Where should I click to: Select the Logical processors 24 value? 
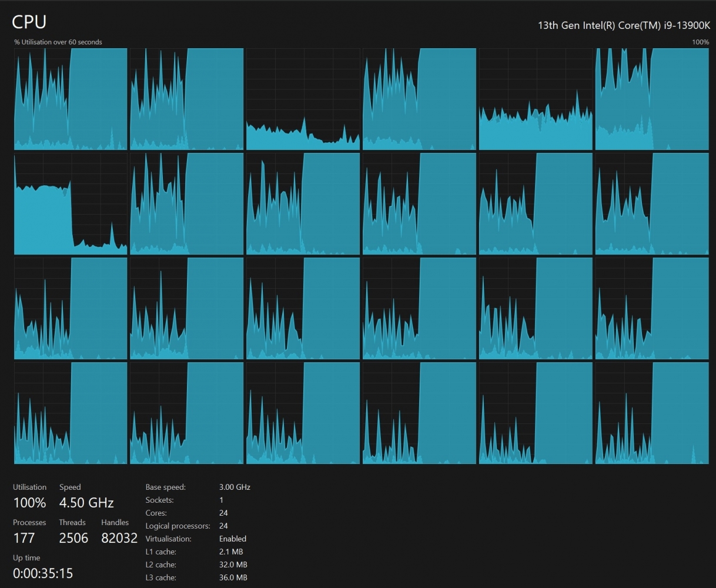pos(223,526)
